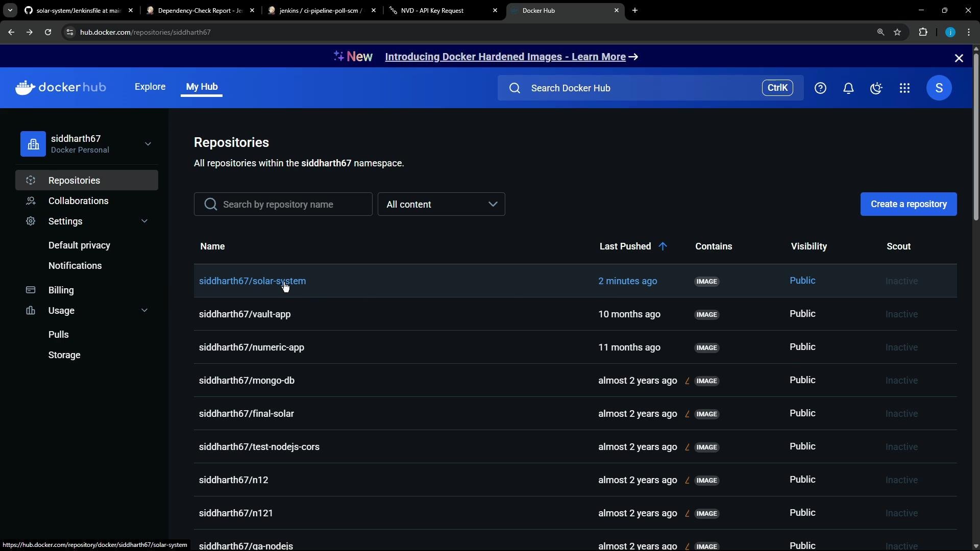Click the Settings gear icon in sidebar

pyautogui.click(x=31, y=221)
